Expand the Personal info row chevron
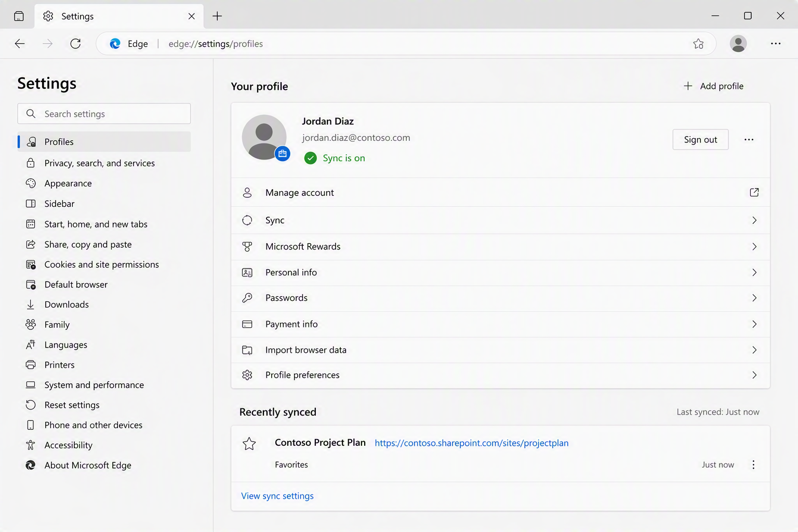This screenshot has width=798, height=532. [754, 272]
